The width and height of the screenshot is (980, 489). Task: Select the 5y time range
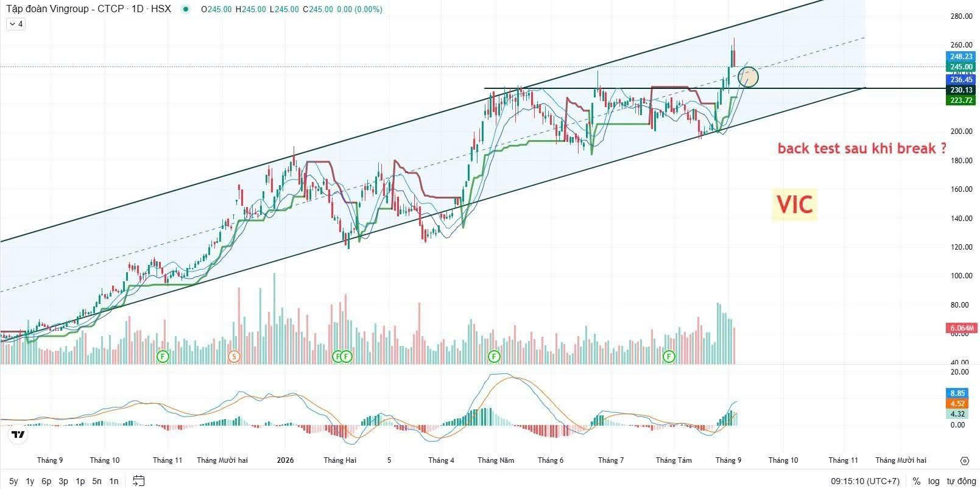click(x=13, y=481)
